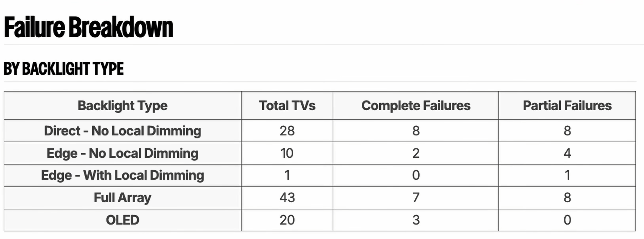Click the Total TVs value 28

287,131
